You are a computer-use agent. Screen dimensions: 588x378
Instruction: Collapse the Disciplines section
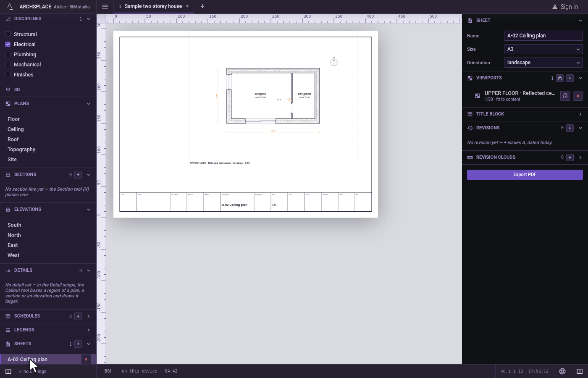(89, 19)
